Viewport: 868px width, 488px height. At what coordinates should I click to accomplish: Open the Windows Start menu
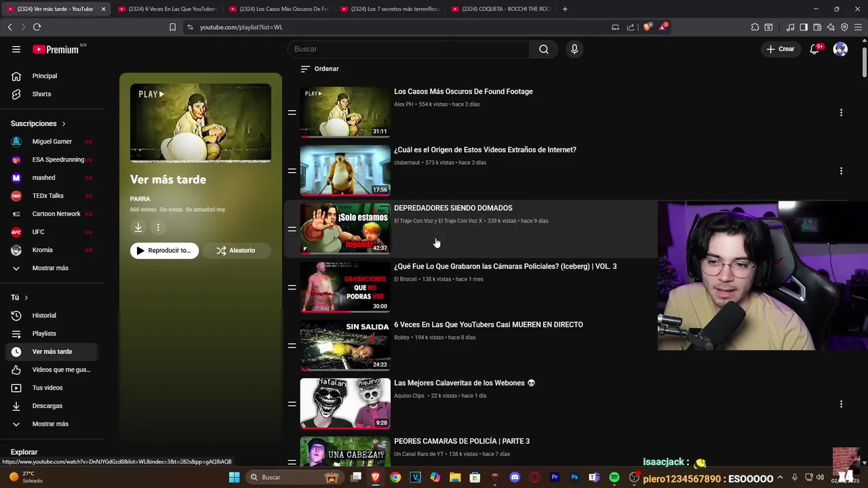pyautogui.click(x=234, y=477)
